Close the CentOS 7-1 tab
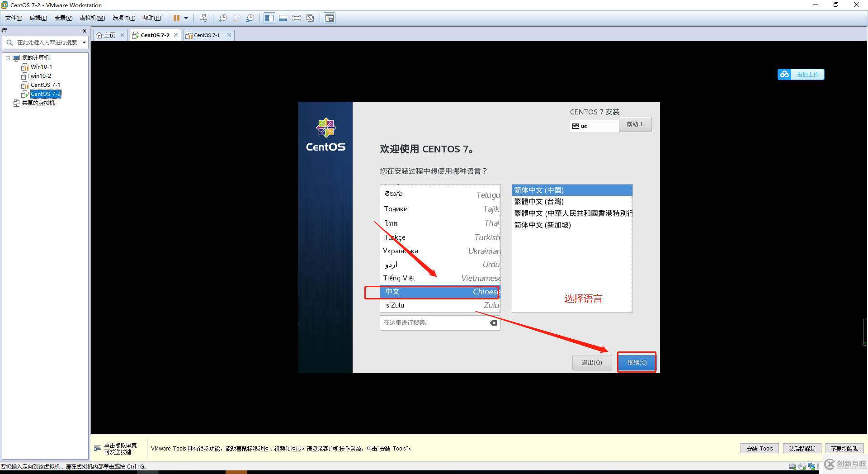The image size is (868, 474). click(x=229, y=35)
